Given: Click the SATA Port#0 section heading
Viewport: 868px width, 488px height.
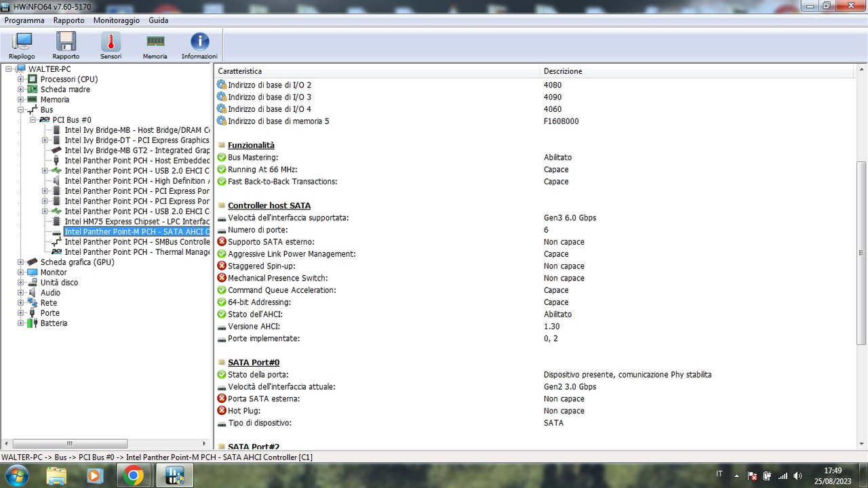Looking at the screenshot, I should click(x=254, y=363).
